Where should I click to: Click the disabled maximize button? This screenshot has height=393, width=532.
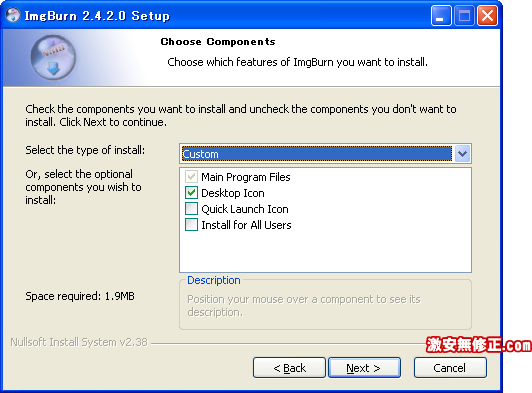[x=464, y=16]
